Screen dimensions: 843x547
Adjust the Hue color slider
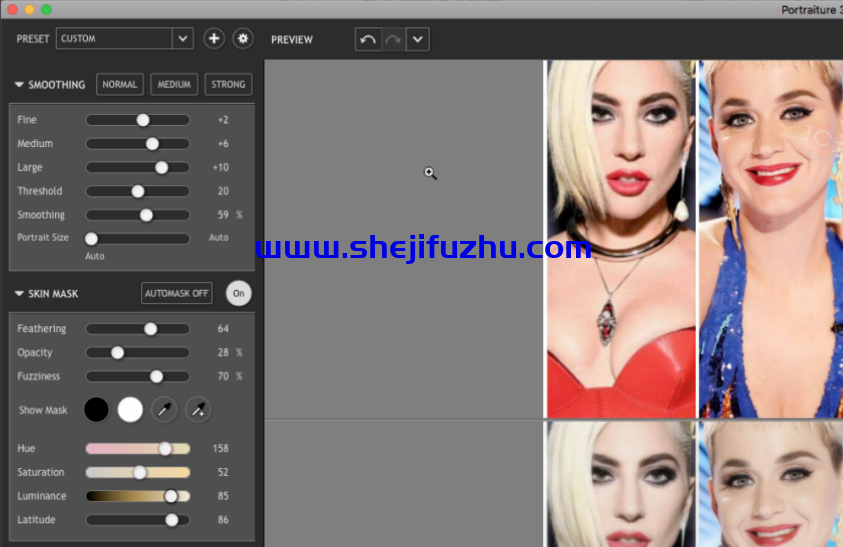pos(138,449)
